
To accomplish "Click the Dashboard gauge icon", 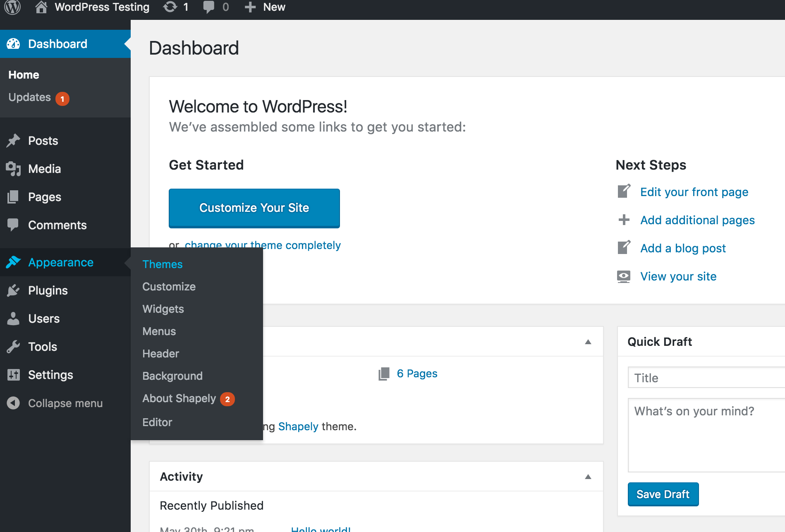I will [13, 44].
